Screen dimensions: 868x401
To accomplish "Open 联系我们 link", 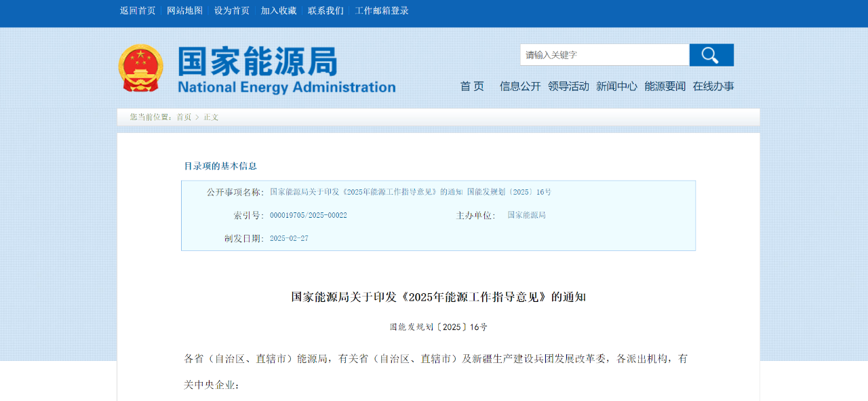I will (x=325, y=11).
